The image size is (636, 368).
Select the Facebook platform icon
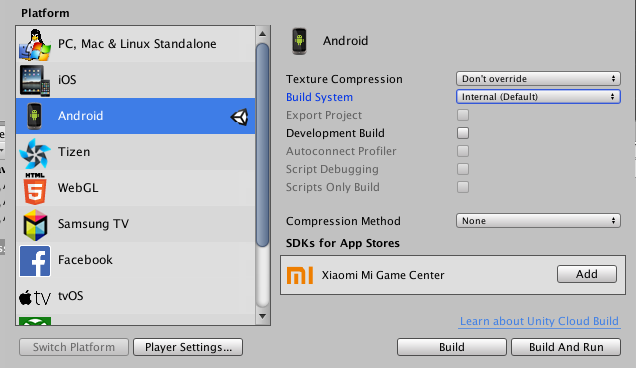click(35, 261)
